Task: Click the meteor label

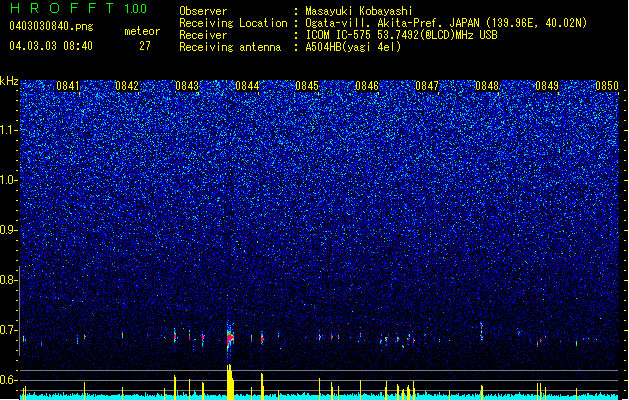Action: tap(142, 31)
